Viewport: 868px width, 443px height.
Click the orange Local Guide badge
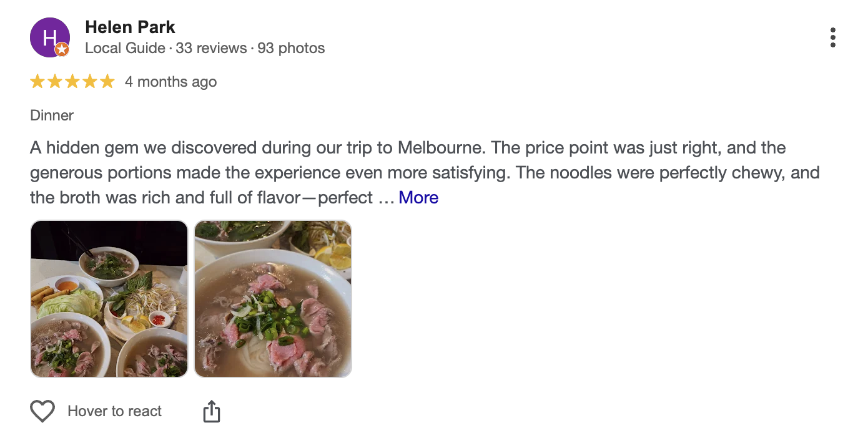[62, 50]
